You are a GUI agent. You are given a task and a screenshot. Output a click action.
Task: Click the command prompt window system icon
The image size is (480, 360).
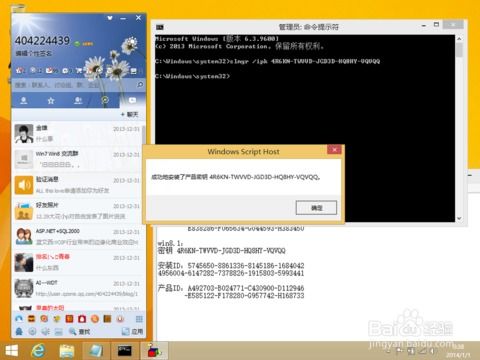click(160, 27)
